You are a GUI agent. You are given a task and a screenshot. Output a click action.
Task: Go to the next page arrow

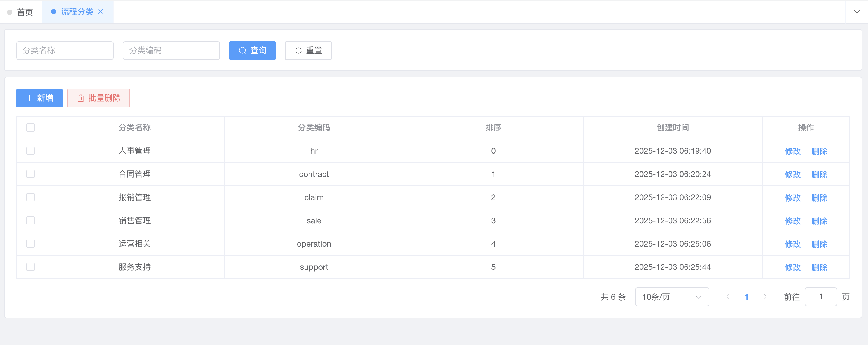pos(765,297)
